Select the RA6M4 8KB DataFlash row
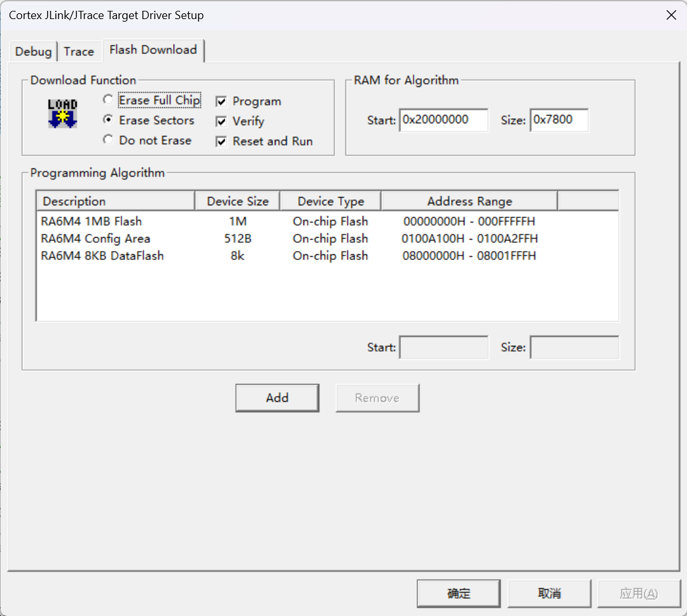Image resolution: width=687 pixels, height=616 pixels. [327, 256]
